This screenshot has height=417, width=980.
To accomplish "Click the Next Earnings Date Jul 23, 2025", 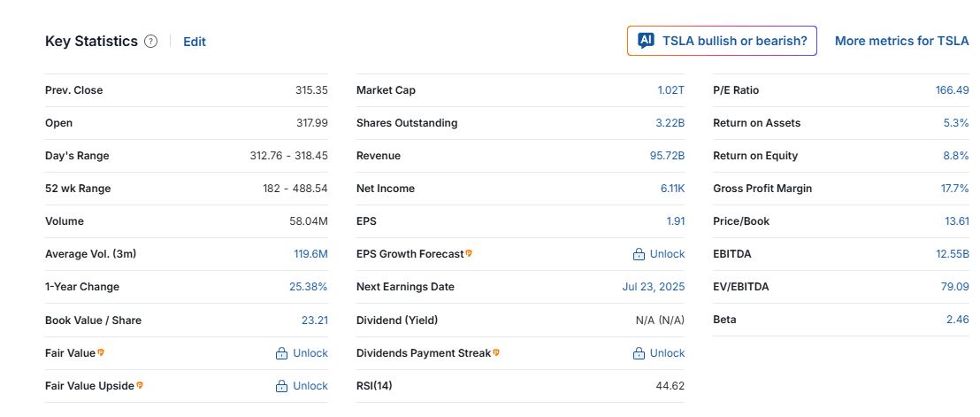I will point(653,287).
